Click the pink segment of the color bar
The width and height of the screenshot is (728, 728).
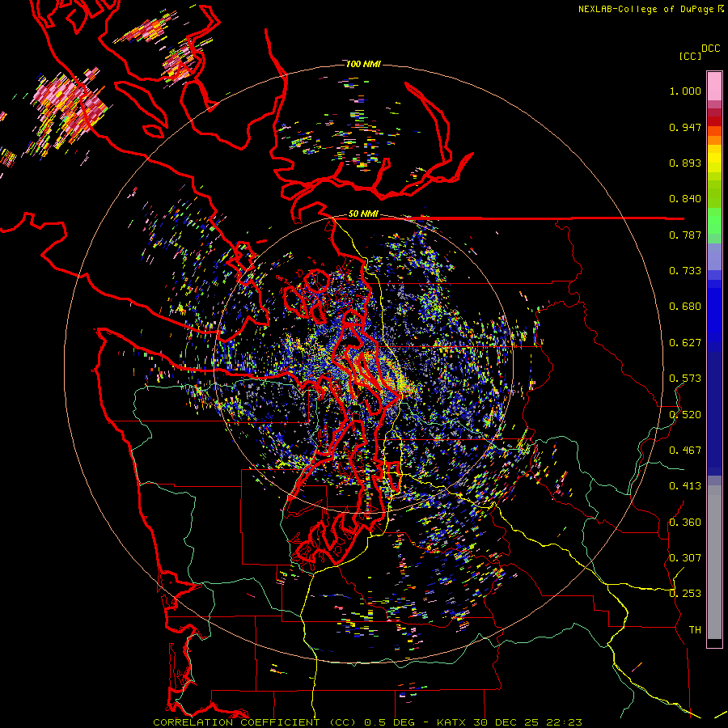click(714, 87)
